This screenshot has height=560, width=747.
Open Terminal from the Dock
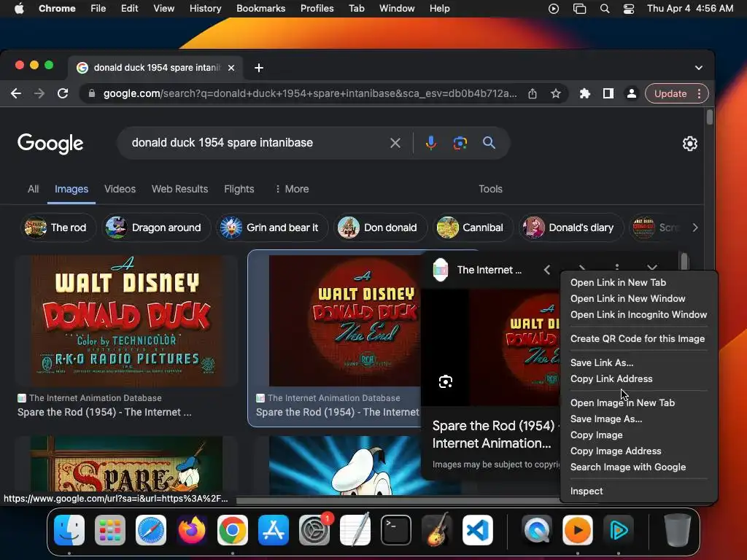(x=396, y=530)
